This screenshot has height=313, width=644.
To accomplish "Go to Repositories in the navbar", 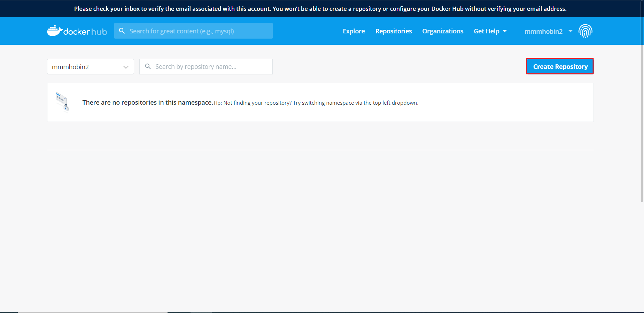I will (x=394, y=31).
